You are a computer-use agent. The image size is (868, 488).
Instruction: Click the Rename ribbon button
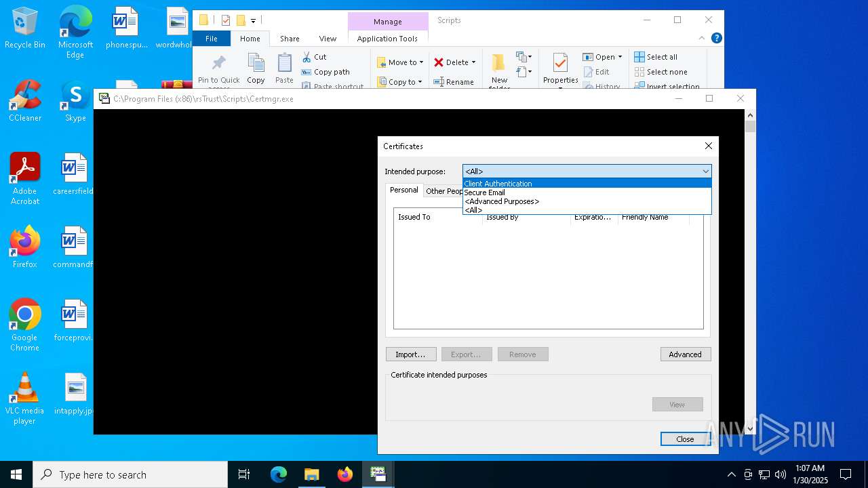(x=454, y=82)
